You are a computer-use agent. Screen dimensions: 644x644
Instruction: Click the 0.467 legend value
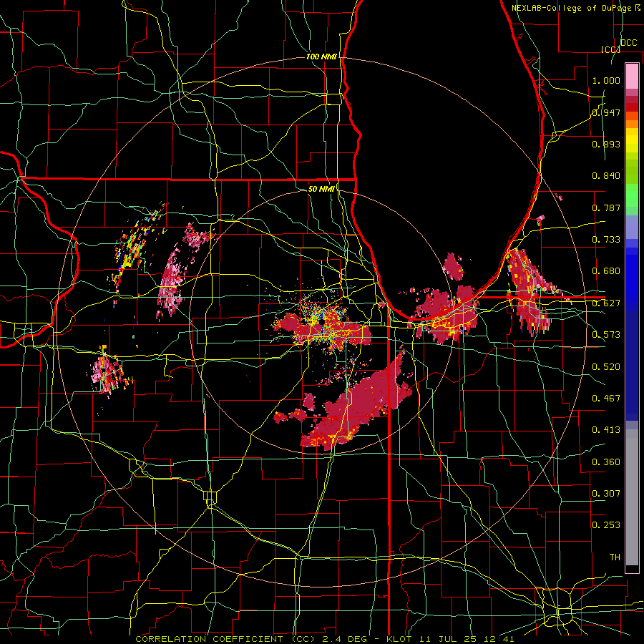point(606,398)
